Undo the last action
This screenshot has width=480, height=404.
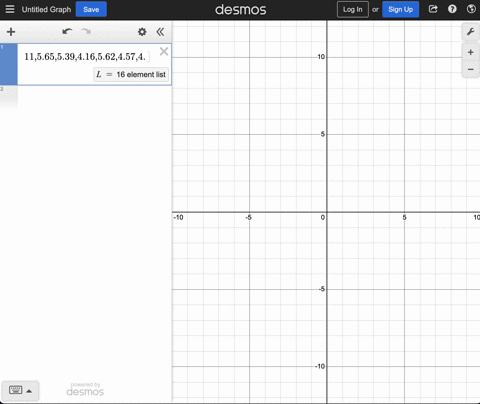67,32
